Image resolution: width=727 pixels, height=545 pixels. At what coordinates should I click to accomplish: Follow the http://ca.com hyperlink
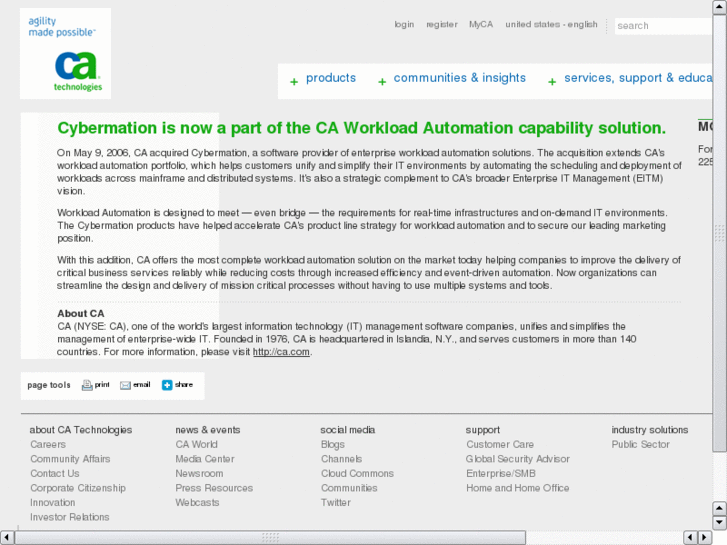[x=281, y=352]
